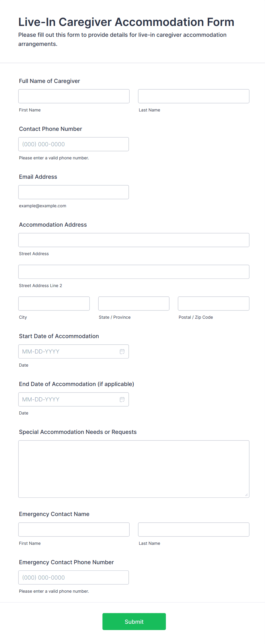The width and height of the screenshot is (265, 644).
Task: Open the Start Date calendar picker icon
Action: pyautogui.click(x=122, y=352)
